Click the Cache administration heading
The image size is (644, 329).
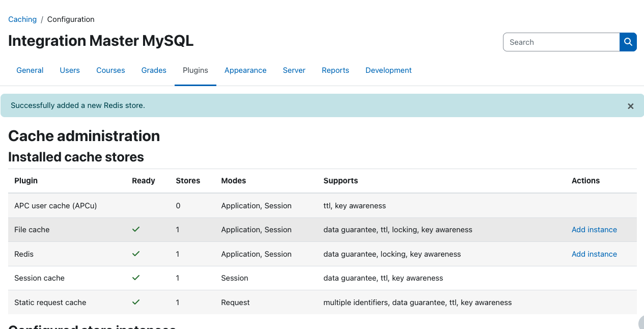click(84, 136)
